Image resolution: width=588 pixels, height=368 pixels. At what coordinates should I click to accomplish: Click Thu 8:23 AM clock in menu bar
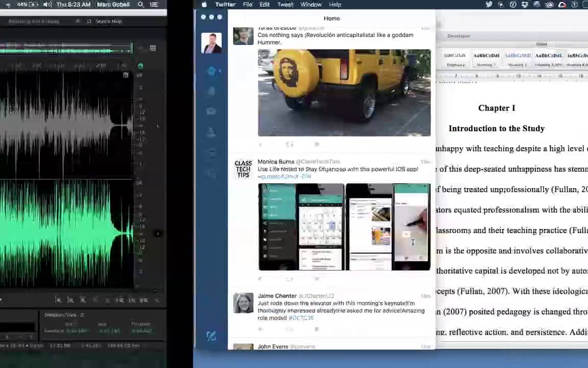pyautogui.click(x=73, y=5)
